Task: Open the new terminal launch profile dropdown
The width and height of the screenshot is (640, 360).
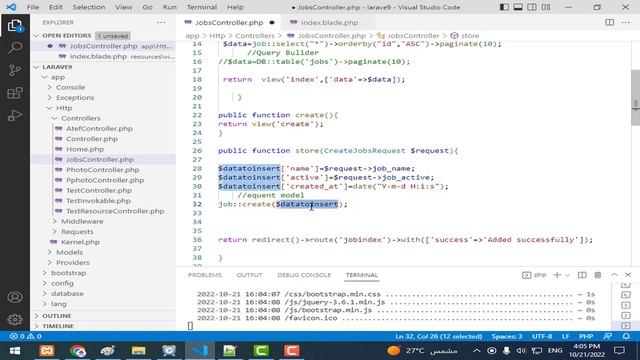Action: (567, 275)
